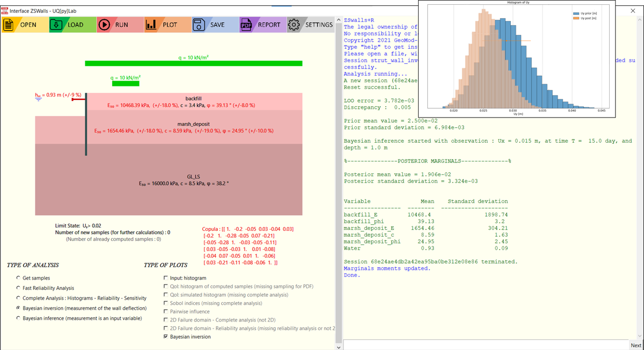Close the application window
Screen dimensions: 644x350
click(x=632, y=10)
